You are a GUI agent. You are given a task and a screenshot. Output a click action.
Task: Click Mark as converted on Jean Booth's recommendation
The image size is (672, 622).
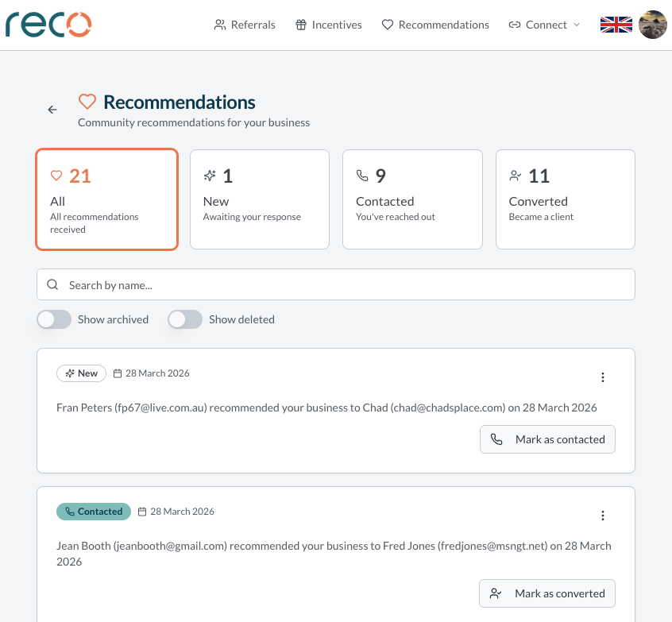[547, 593]
